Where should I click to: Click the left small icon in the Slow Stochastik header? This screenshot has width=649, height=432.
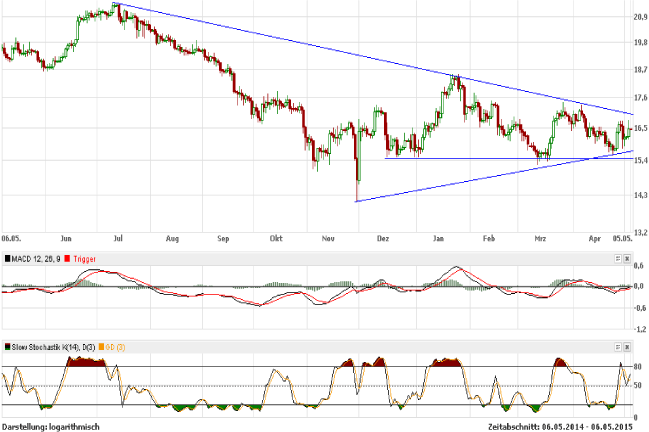[617, 345]
